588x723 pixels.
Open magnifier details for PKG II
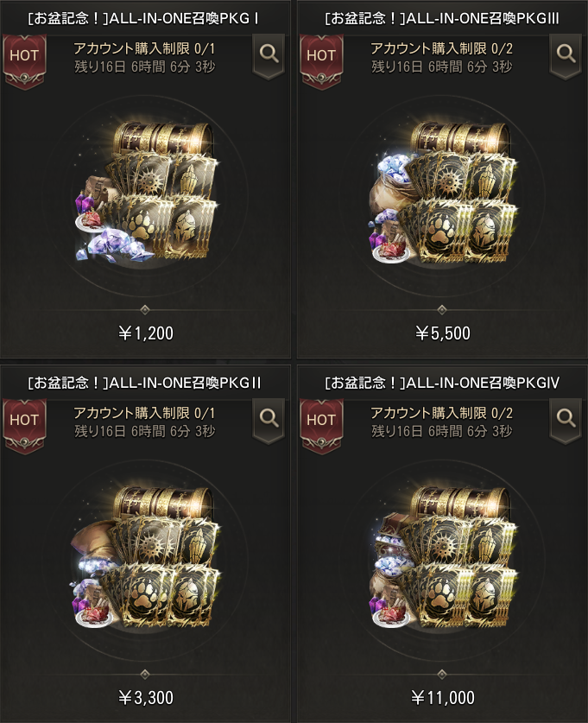pos(269,420)
